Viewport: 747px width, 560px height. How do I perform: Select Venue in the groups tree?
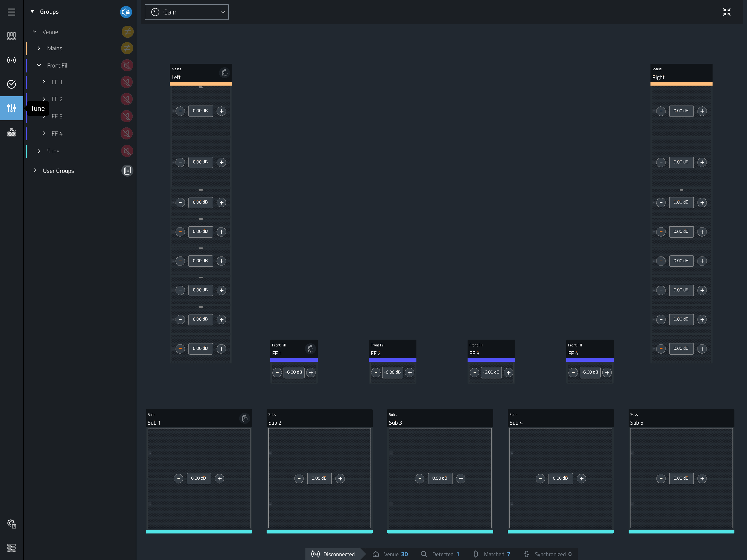50,32
